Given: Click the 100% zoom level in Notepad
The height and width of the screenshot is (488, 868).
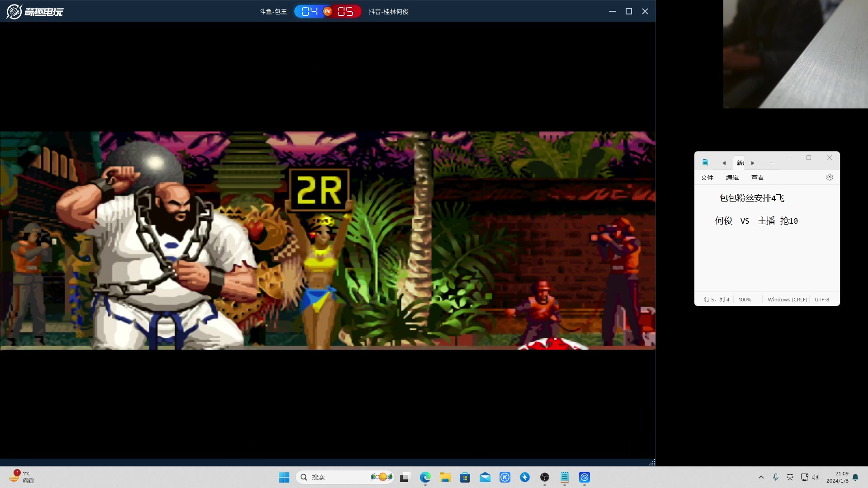Looking at the screenshot, I should tap(745, 300).
